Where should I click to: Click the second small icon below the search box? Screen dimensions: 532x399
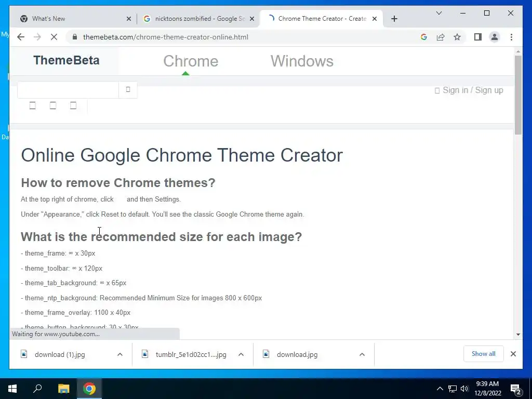53,105
